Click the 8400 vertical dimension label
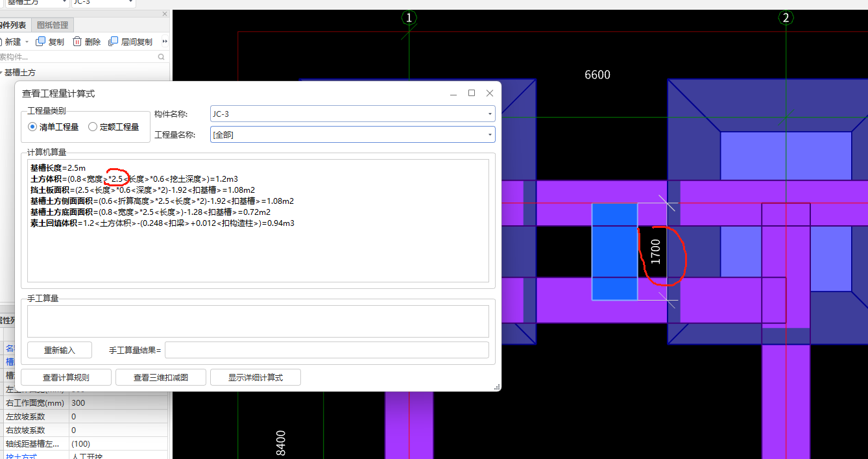Screen dimensions: 868x459 coord(281,443)
